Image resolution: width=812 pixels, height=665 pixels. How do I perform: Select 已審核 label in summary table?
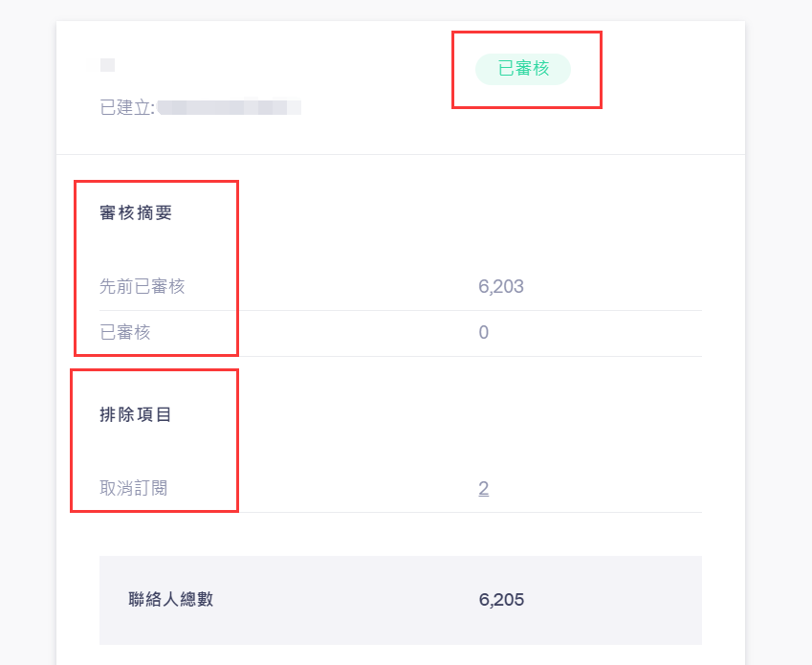click(124, 333)
